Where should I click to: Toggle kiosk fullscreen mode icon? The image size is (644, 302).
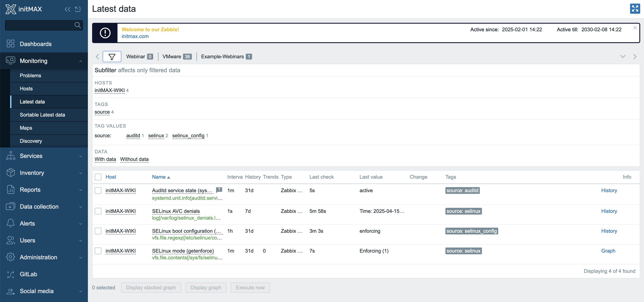[635, 9]
